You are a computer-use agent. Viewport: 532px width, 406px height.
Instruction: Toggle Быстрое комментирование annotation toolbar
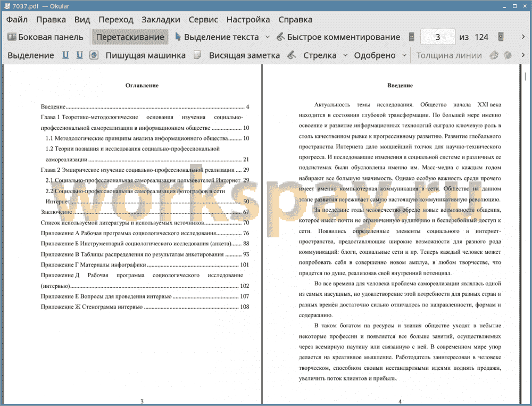coord(338,37)
